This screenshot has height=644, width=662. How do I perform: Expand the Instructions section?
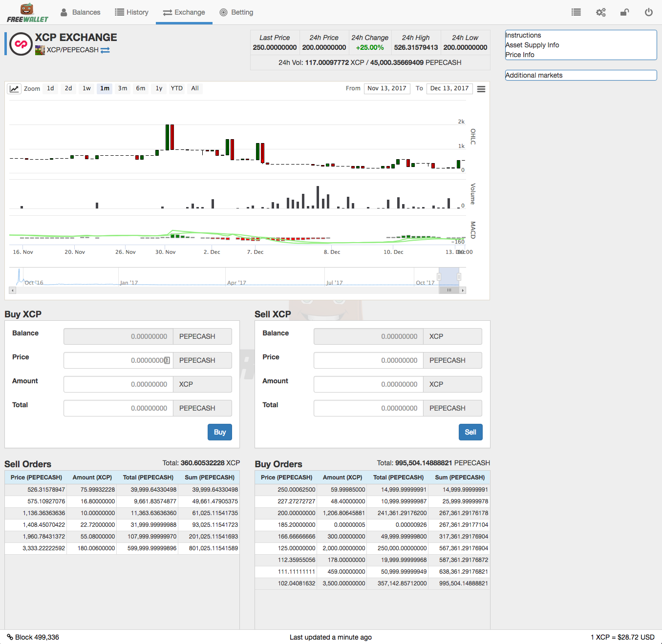pos(523,35)
